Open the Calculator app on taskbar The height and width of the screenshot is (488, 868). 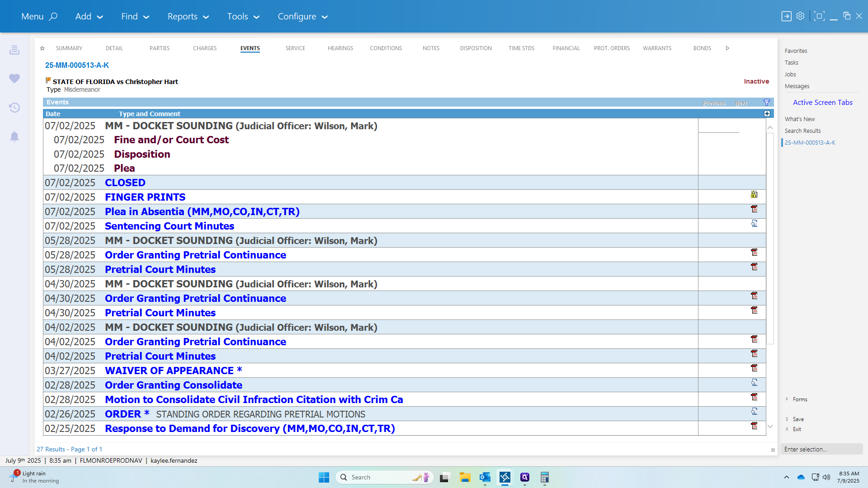(x=545, y=477)
